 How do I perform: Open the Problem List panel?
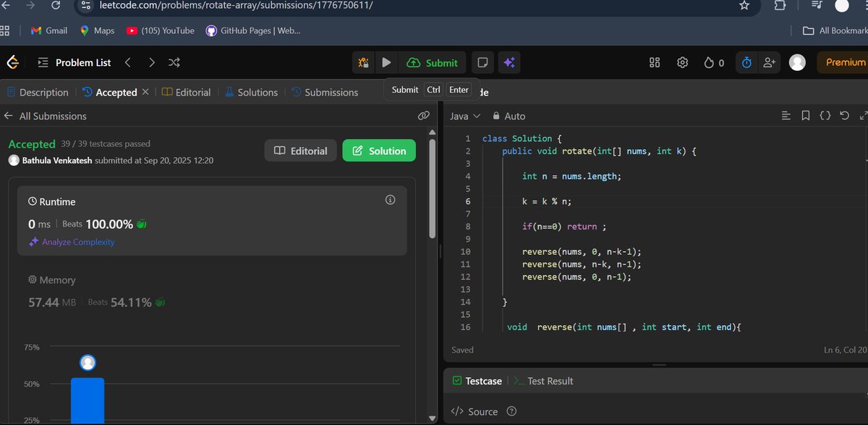pyautogui.click(x=75, y=62)
